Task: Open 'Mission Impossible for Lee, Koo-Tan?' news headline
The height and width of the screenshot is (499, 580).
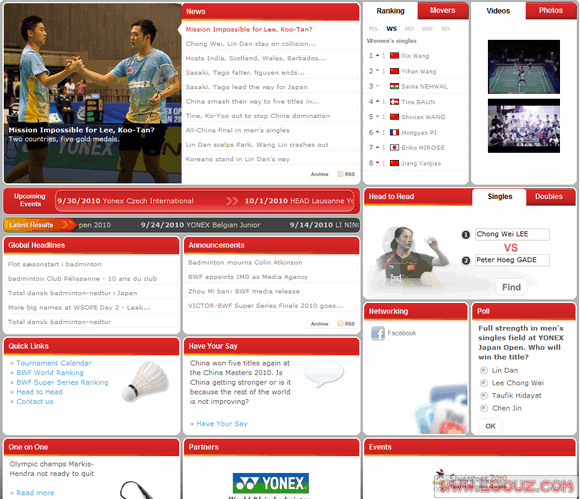Action: coord(249,29)
